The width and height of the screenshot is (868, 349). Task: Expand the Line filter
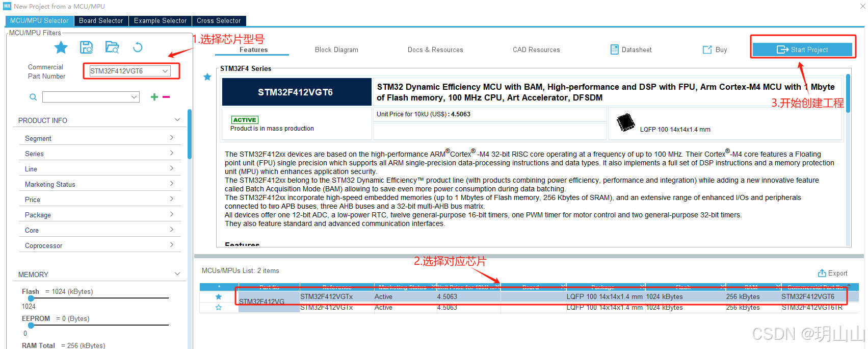click(x=99, y=169)
